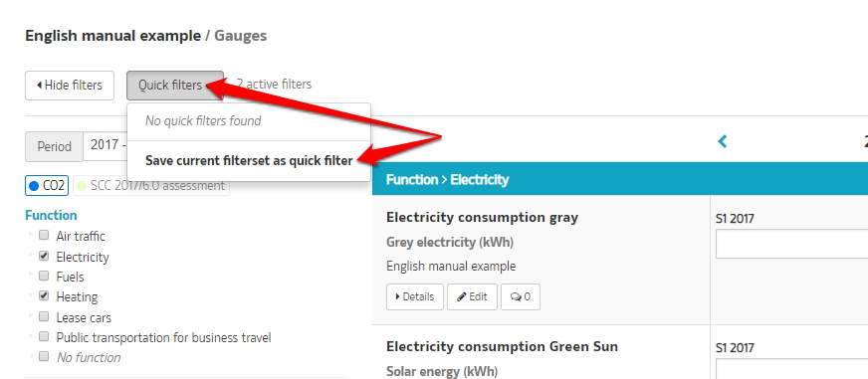Select the SCC 2017/6.0 assessment tag
The height and width of the screenshot is (379, 868).
(x=151, y=186)
